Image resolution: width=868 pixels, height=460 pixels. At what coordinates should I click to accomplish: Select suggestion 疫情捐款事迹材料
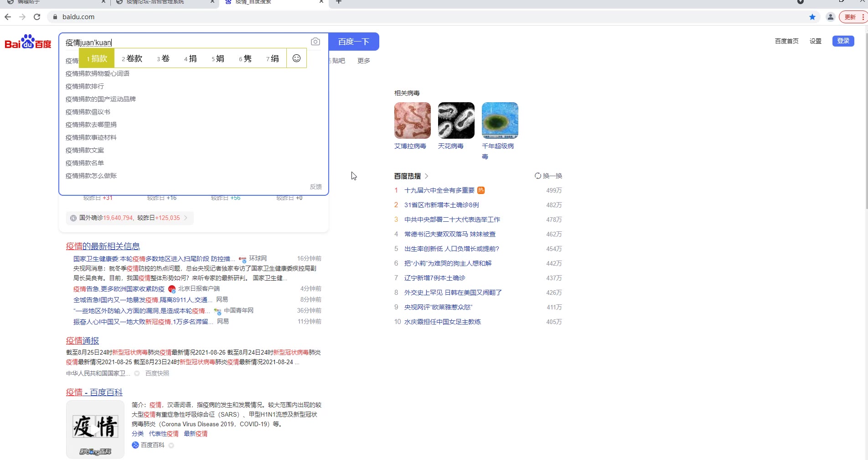coord(91,137)
